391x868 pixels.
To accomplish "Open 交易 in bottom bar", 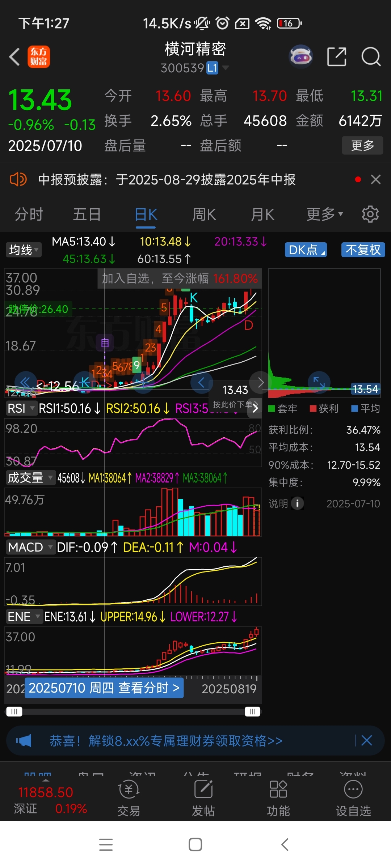I will pos(129,798).
